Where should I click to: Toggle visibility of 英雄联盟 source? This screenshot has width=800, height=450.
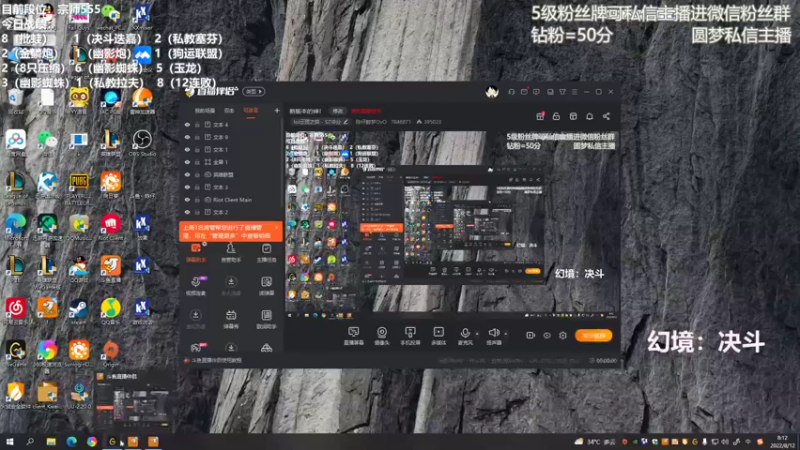pyautogui.click(x=187, y=174)
